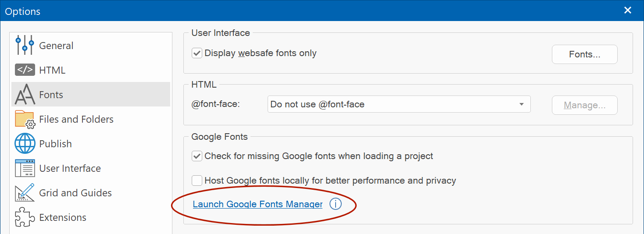Viewport: 644px width, 234px height.
Task: Switch to the Publish options label
Action: click(55, 144)
